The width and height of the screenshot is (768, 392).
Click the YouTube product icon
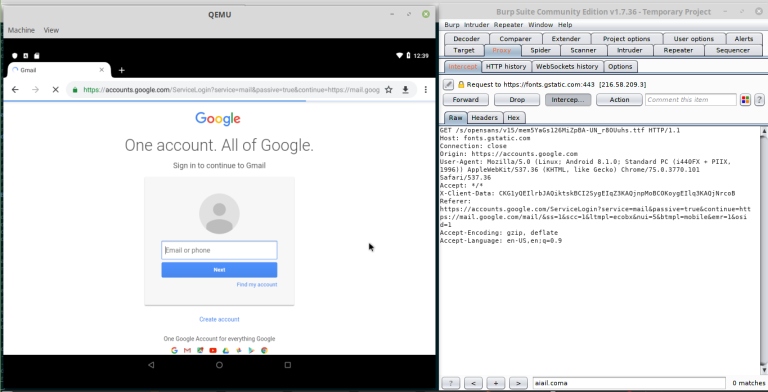click(x=213, y=350)
